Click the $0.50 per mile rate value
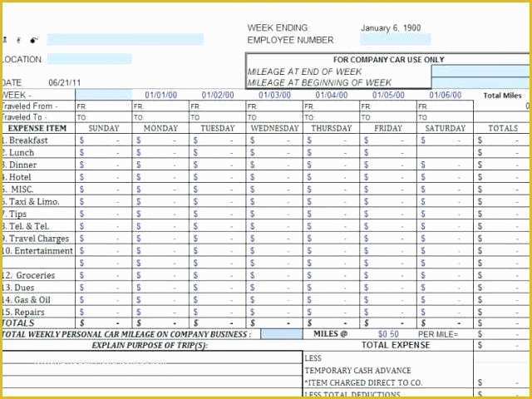The width and height of the screenshot is (532, 399). click(388, 334)
